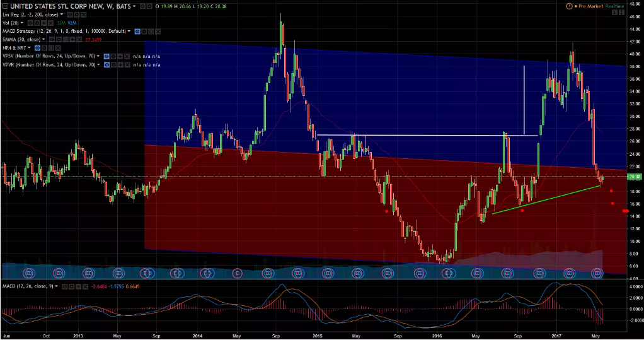Image resolution: width=644 pixels, height=340 pixels.
Task: Expand the MACD Strategy dropdown arrow
Action: pos(129,32)
